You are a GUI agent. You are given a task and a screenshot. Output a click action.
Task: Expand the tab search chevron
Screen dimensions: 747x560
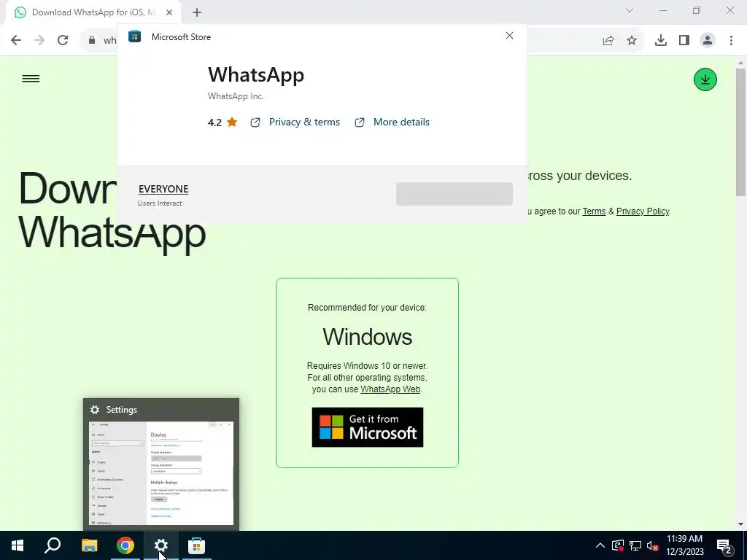(x=630, y=10)
